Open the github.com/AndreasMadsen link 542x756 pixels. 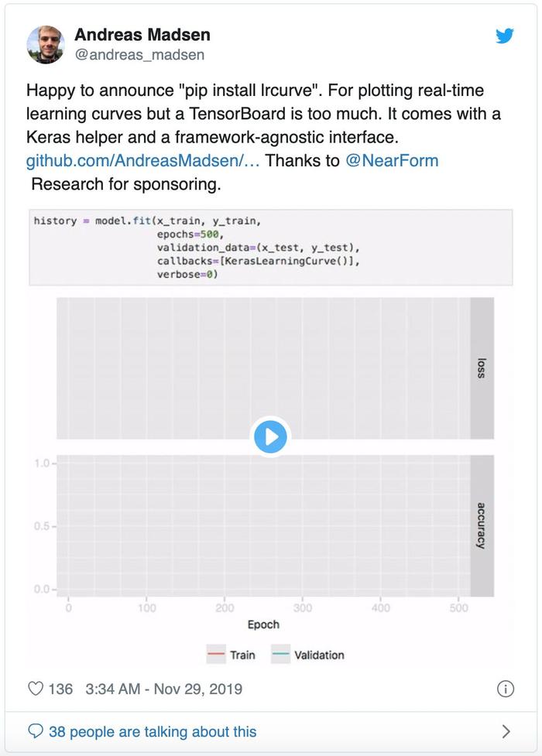coord(143,160)
